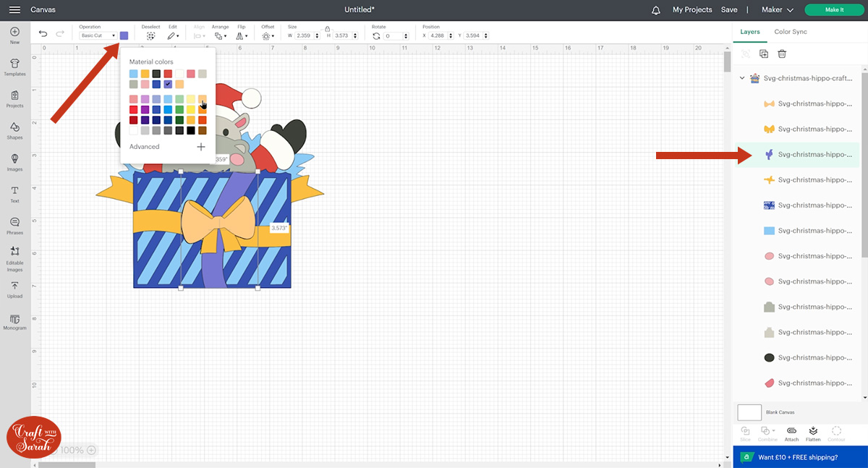Image resolution: width=868 pixels, height=468 pixels.
Task: Click the green Make It button
Action: point(834,10)
